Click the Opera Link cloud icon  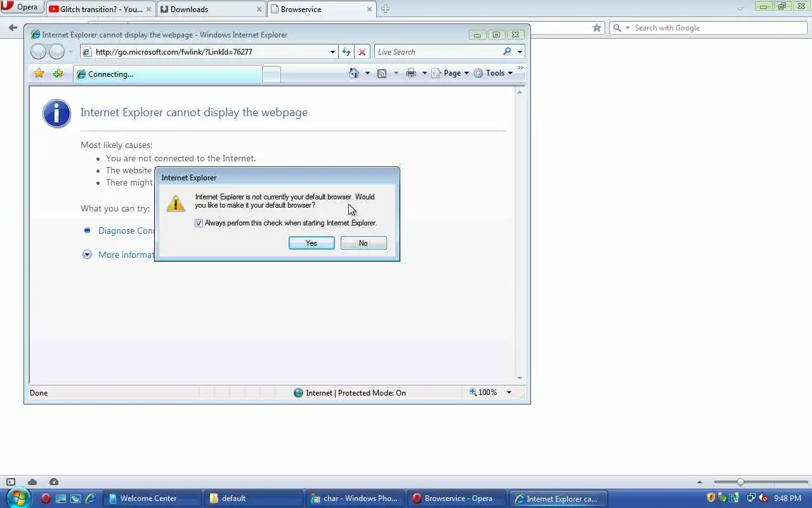tap(32, 482)
